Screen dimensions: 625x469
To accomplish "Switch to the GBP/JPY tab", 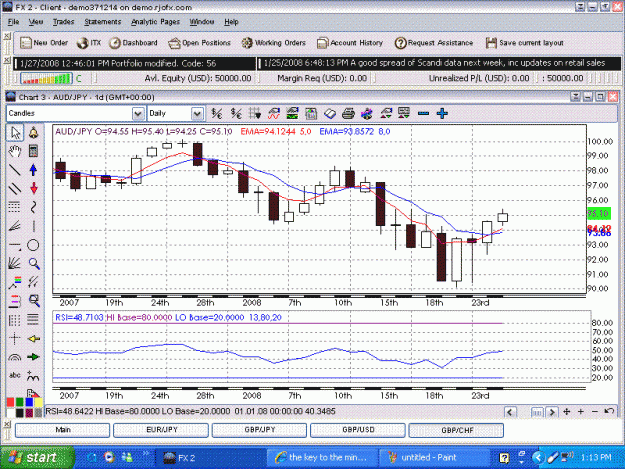I will click(259, 430).
